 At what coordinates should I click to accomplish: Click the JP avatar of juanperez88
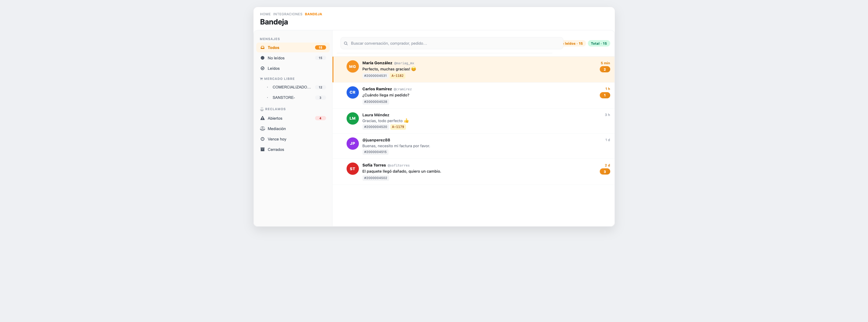tap(352, 144)
